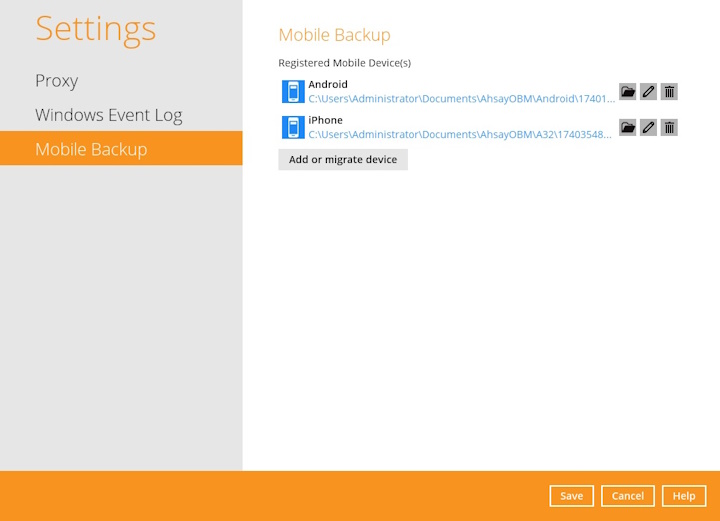Open the iPhone backup folder icon

627,127
